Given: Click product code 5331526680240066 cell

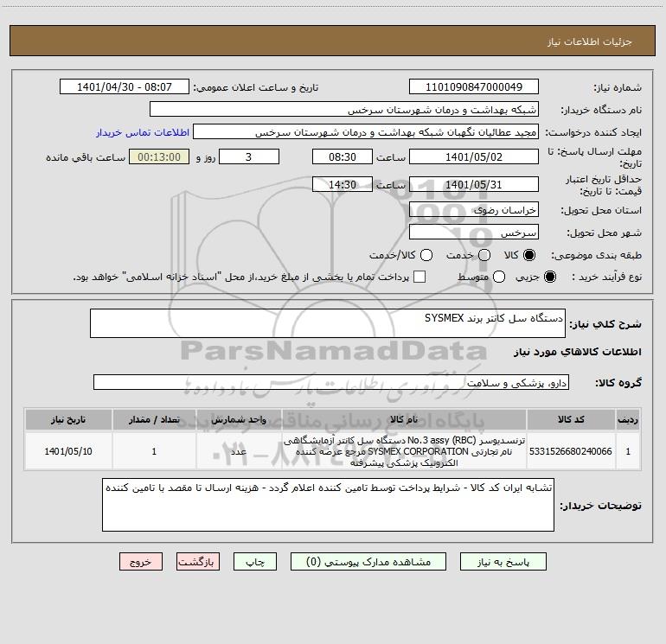Looking at the screenshot, I should point(571,451).
